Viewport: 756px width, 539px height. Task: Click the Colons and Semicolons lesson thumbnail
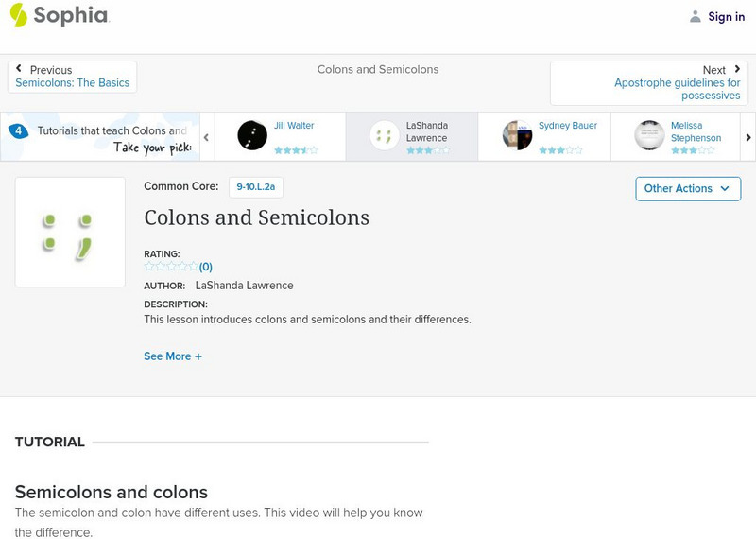pyautogui.click(x=70, y=232)
